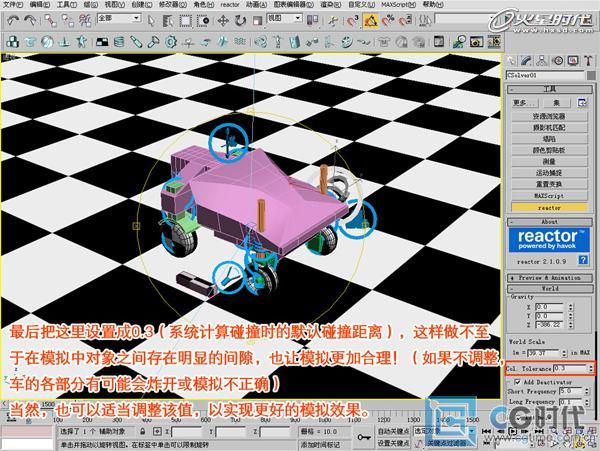Open reference coordinate system dropdown 视图
Image resolution: width=600 pixels, height=451 pixels.
(x=284, y=18)
